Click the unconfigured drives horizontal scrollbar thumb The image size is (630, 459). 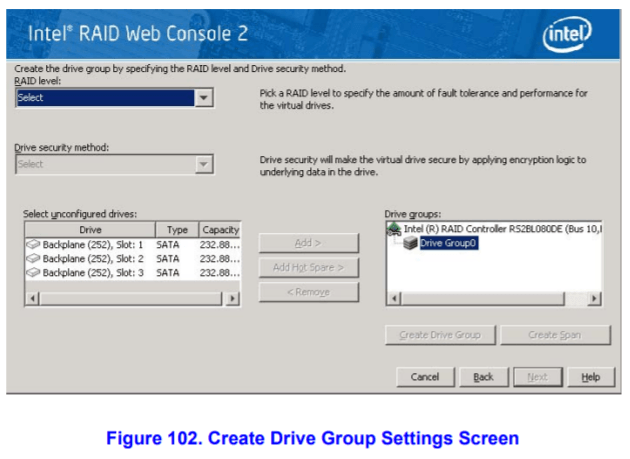131,299
